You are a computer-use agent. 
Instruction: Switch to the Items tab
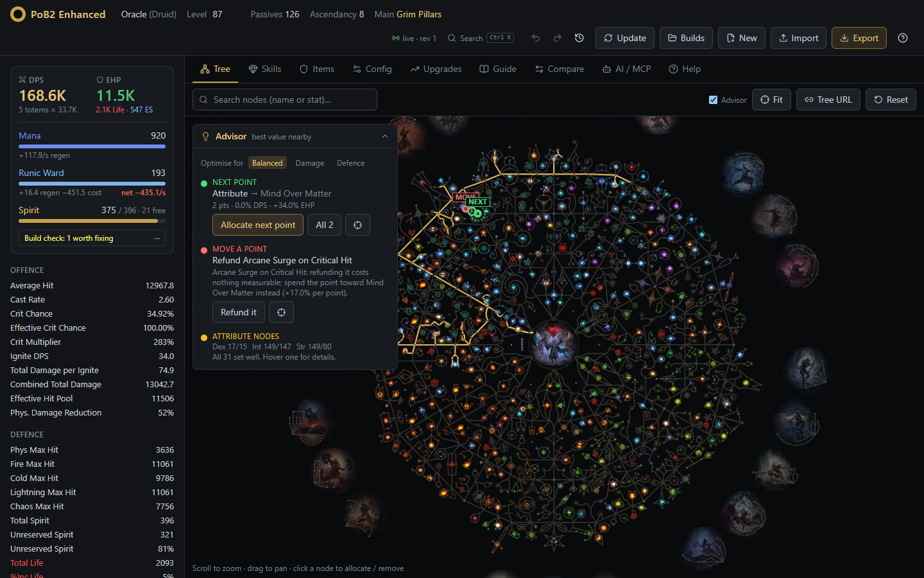pos(317,69)
